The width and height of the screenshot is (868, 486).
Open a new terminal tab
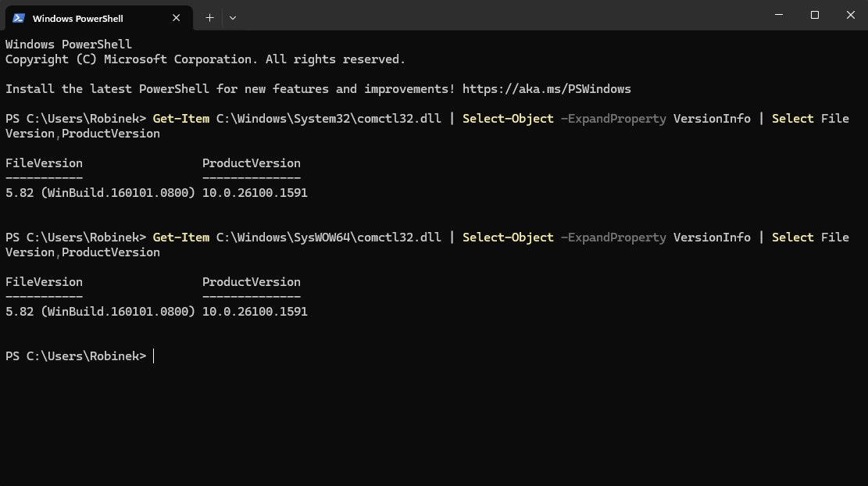(209, 18)
